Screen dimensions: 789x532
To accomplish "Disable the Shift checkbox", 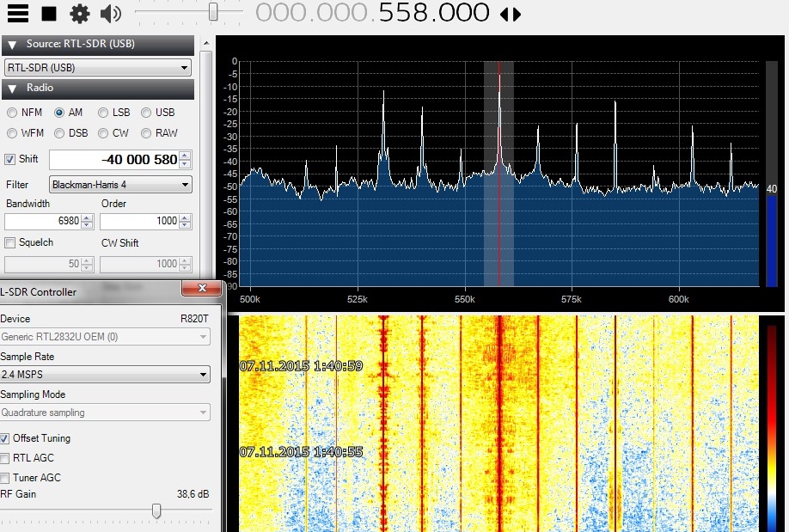I will pyautogui.click(x=9, y=160).
